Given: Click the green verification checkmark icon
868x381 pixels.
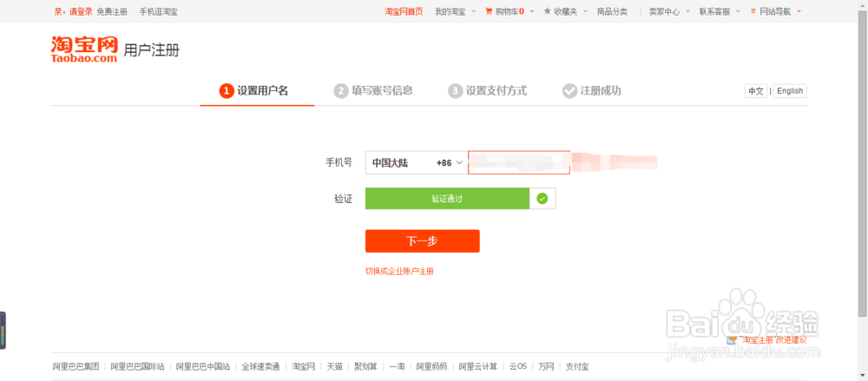Looking at the screenshot, I should pyautogui.click(x=542, y=198).
